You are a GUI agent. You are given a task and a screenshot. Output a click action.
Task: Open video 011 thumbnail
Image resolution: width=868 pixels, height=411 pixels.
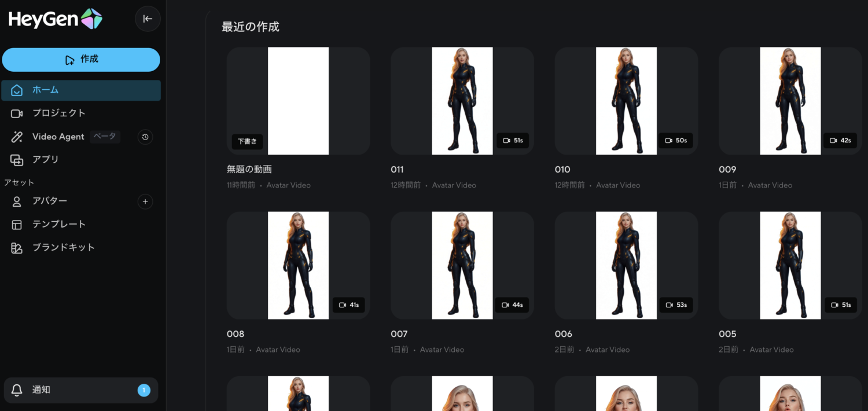462,101
